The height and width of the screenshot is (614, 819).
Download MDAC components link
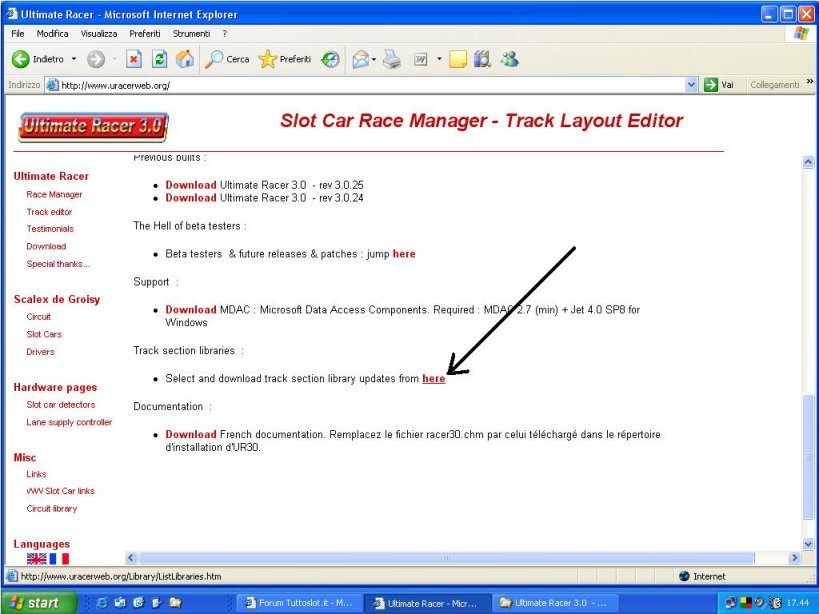(191, 310)
